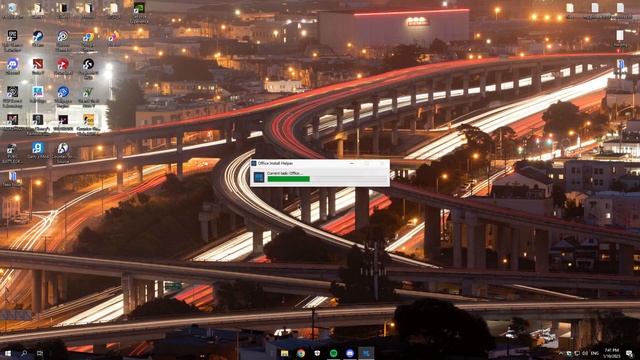Viewport: 640px width, 360px height.
Task: Launch GeForce Experience from the desktop
Action: 139,12
